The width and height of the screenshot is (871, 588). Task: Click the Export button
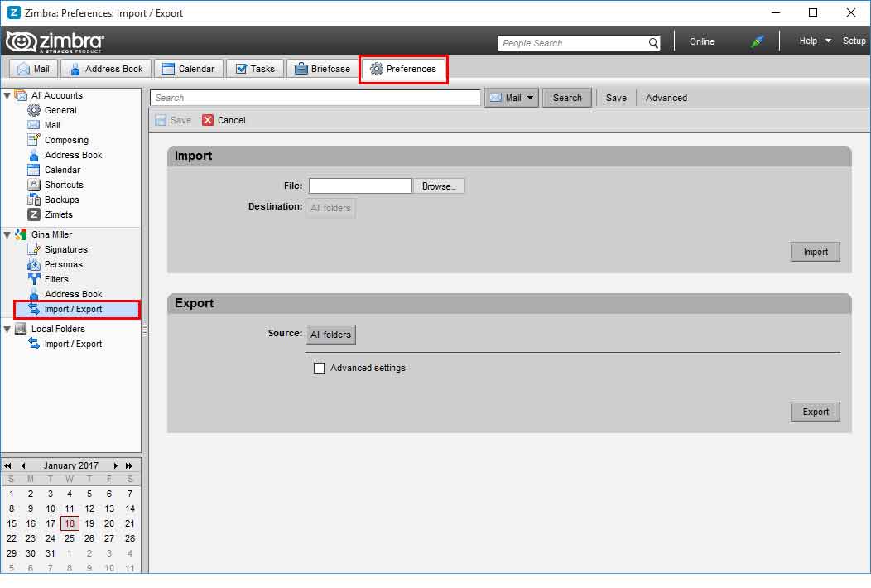[815, 412]
